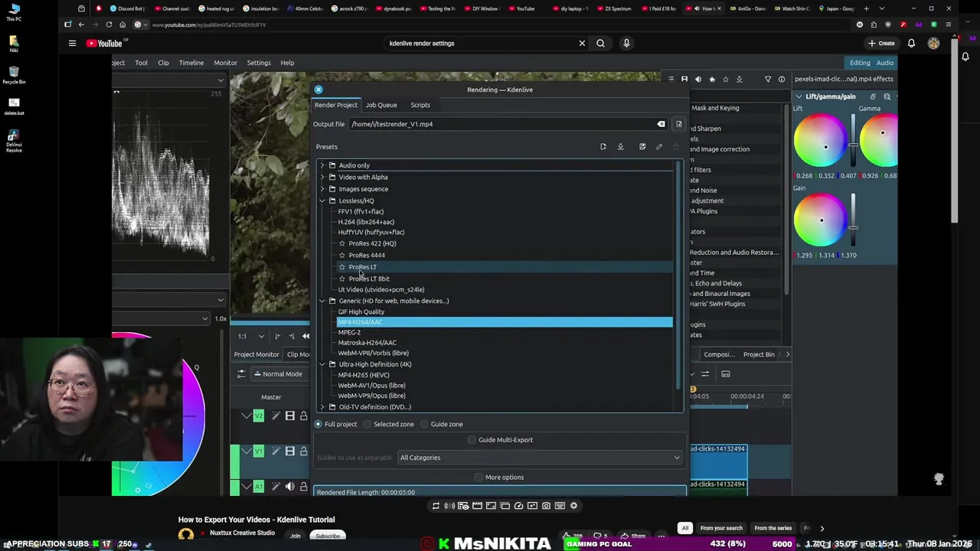Clear the output file path field
This screenshot has height=551, width=980.
click(x=661, y=124)
